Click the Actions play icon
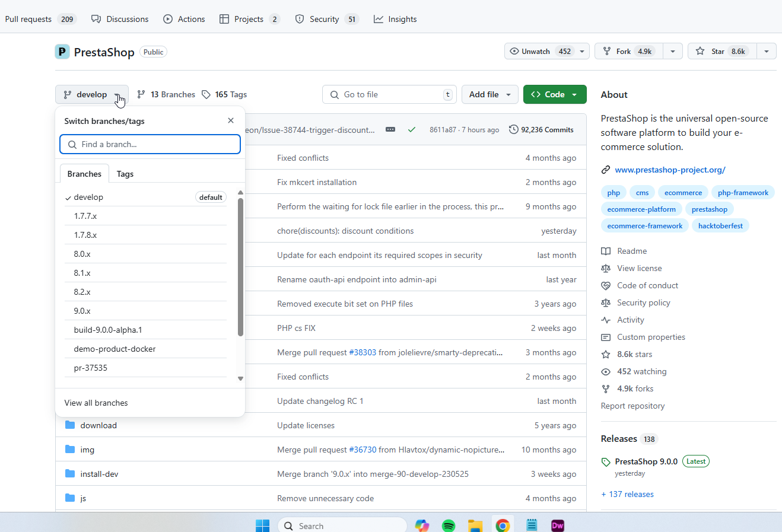The height and width of the screenshot is (532, 782). coord(168,19)
